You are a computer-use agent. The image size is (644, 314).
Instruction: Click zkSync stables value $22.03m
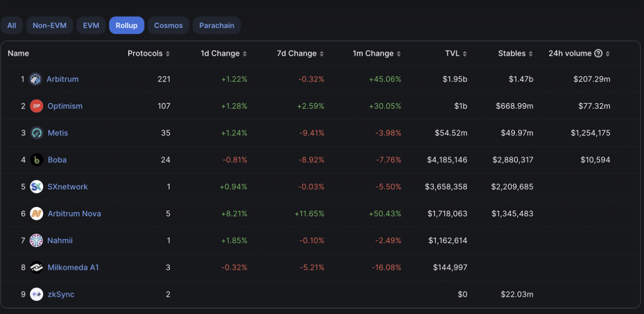pos(517,294)
